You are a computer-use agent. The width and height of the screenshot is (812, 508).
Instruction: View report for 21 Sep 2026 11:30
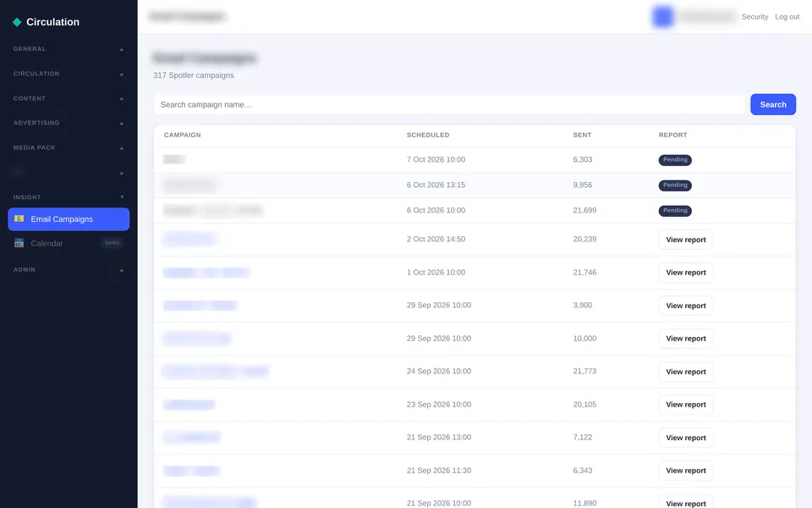pos(686,470)
